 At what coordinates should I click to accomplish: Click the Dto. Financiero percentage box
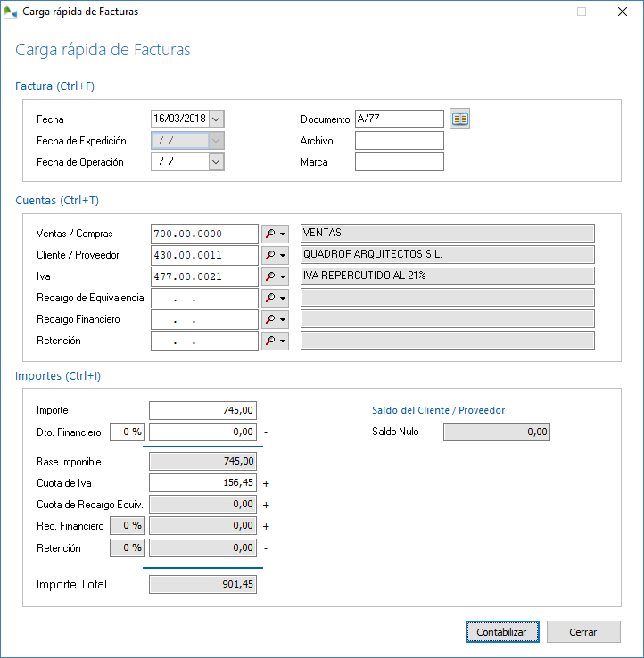coord(127,432)
